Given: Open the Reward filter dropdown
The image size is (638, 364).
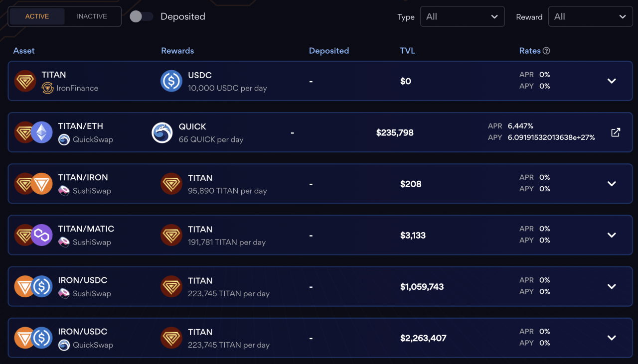Looking at the screenshot, I should tap(590, 16).
